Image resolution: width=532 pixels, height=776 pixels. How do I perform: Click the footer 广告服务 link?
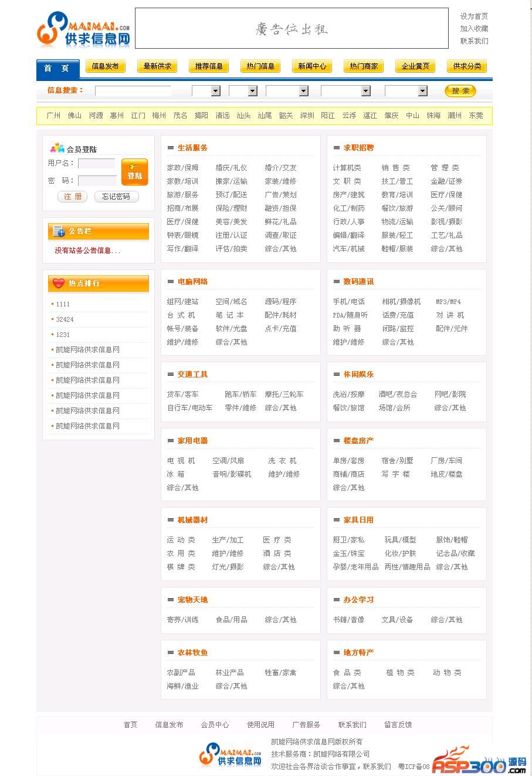pos(306,725)
